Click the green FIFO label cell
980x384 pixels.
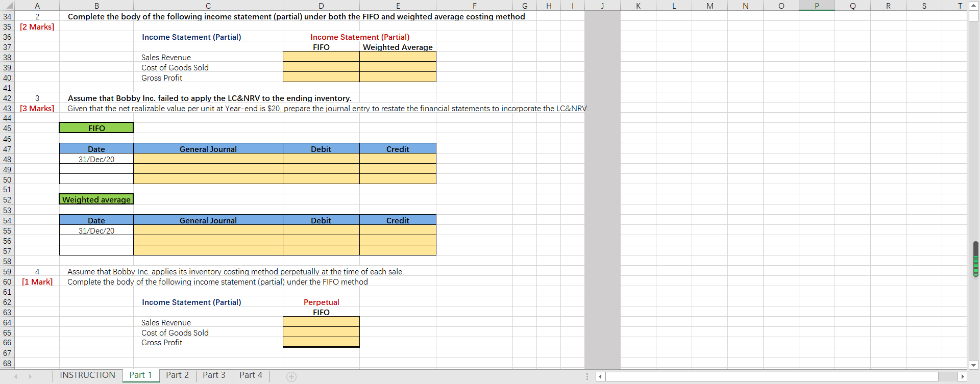coord(96,127)
